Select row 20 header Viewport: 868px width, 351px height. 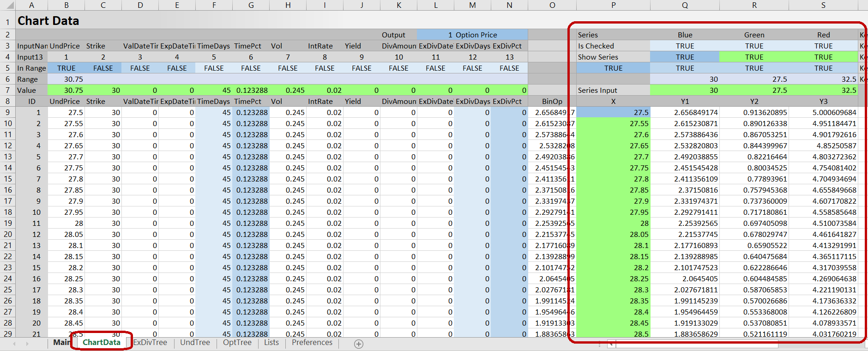coord(8,234)
